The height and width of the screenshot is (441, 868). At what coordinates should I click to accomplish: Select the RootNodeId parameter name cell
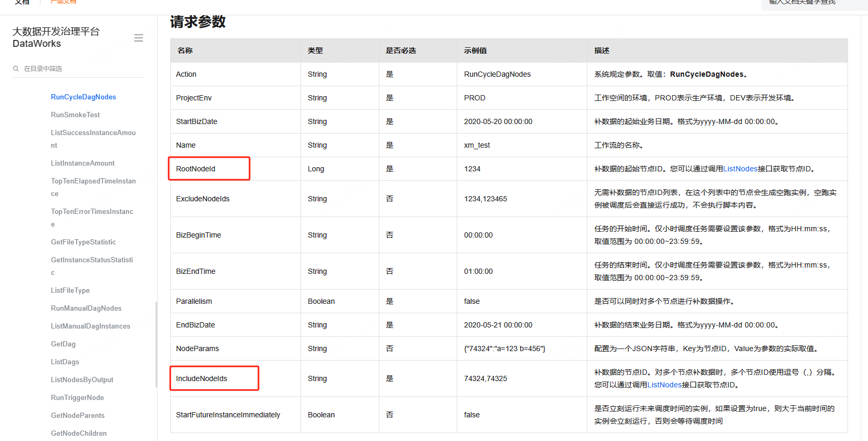(235, 169)
